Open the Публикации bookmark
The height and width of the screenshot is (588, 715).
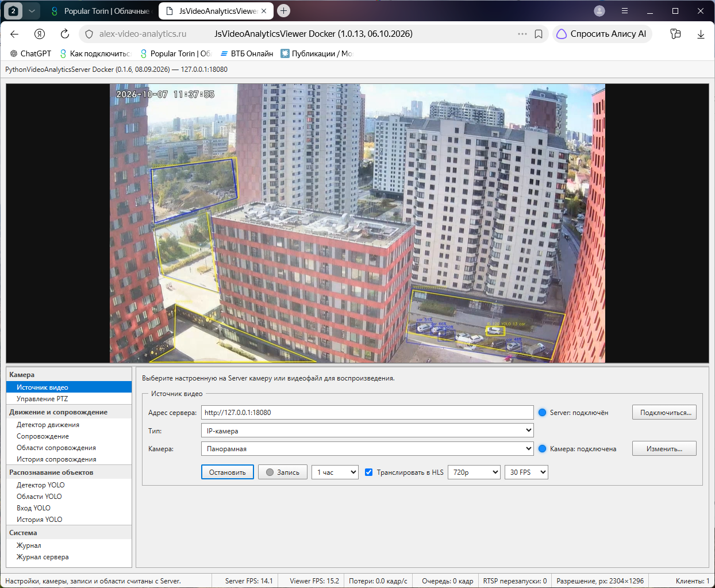316,53
